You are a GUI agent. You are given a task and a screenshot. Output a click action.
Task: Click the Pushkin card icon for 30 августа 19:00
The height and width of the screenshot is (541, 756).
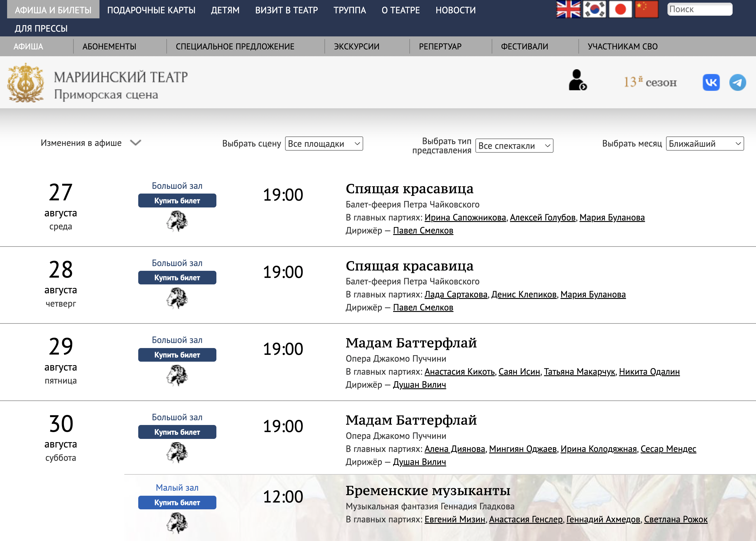(x=177, y=453)
